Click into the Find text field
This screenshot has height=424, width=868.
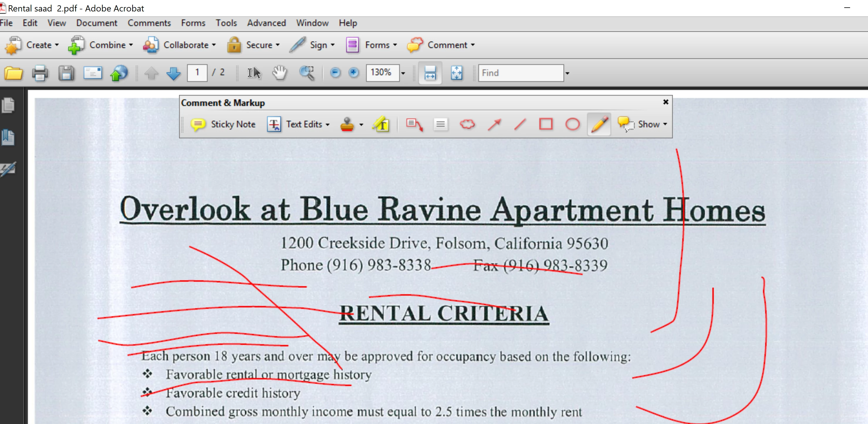pyautogui.click(x=520, y=73)
